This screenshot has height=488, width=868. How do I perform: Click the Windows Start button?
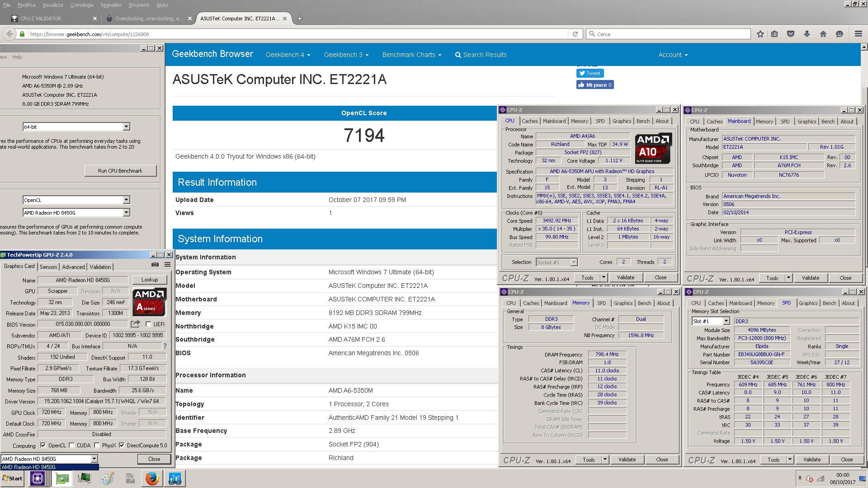coord(12,478)
